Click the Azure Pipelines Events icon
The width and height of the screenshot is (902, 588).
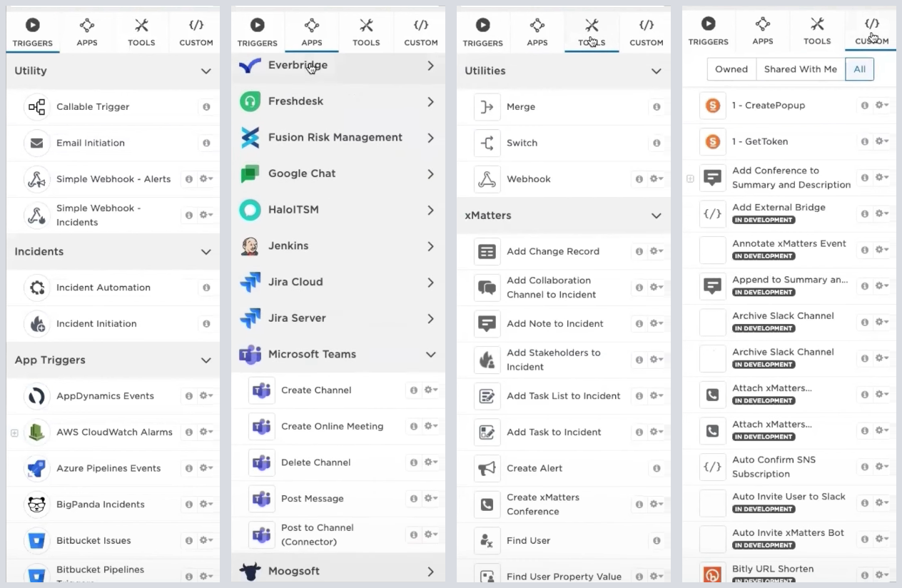36,468
